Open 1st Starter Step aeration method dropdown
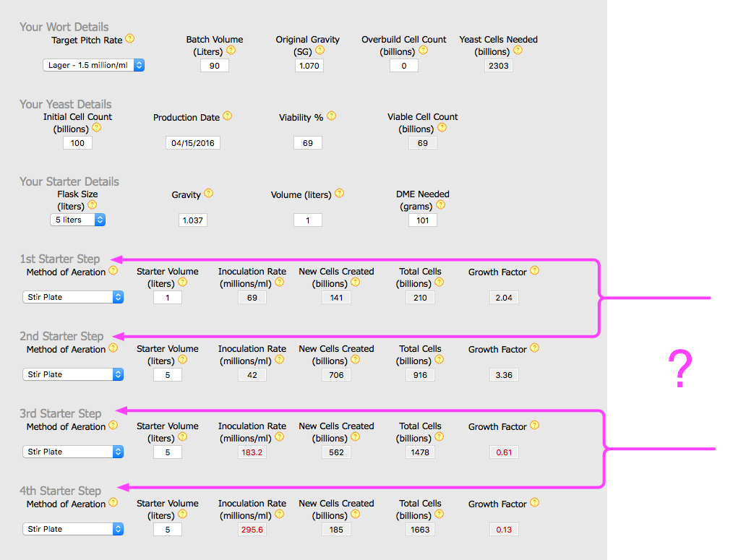The height and width of the screenshot is (560, 746). click(x=73, y=297)
